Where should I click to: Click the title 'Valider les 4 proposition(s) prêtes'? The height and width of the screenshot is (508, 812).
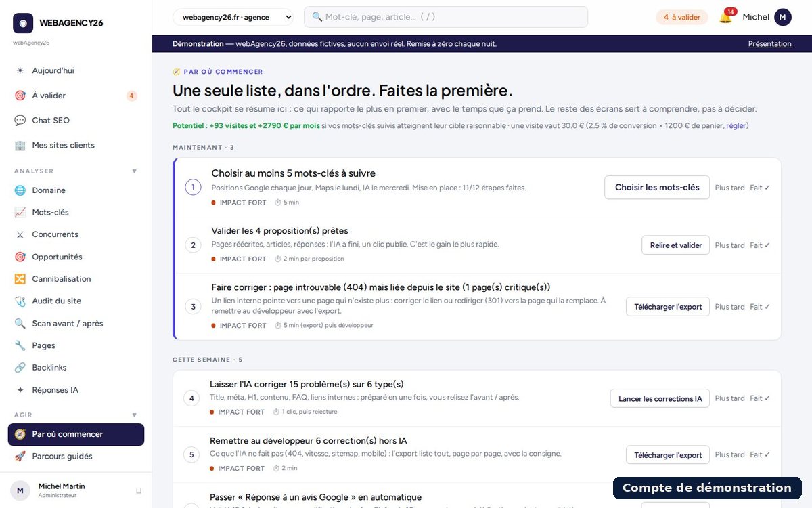[279, 231]
